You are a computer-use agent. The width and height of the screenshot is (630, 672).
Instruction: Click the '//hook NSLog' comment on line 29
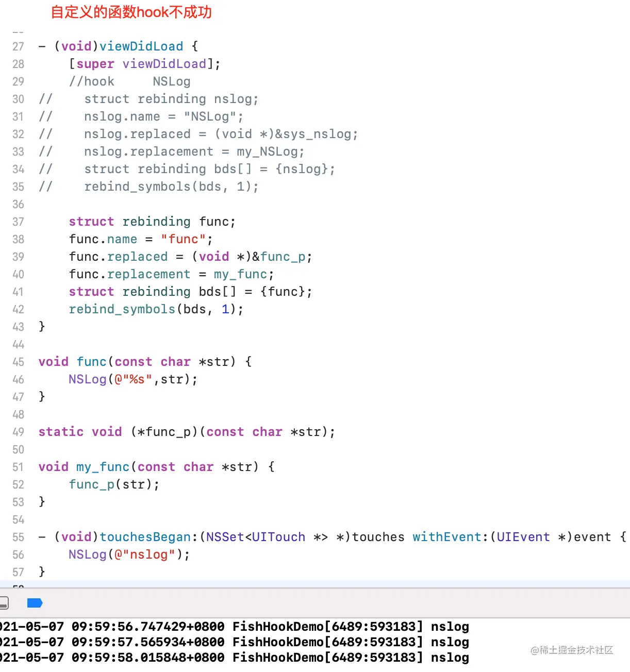[x=130, y=81]
